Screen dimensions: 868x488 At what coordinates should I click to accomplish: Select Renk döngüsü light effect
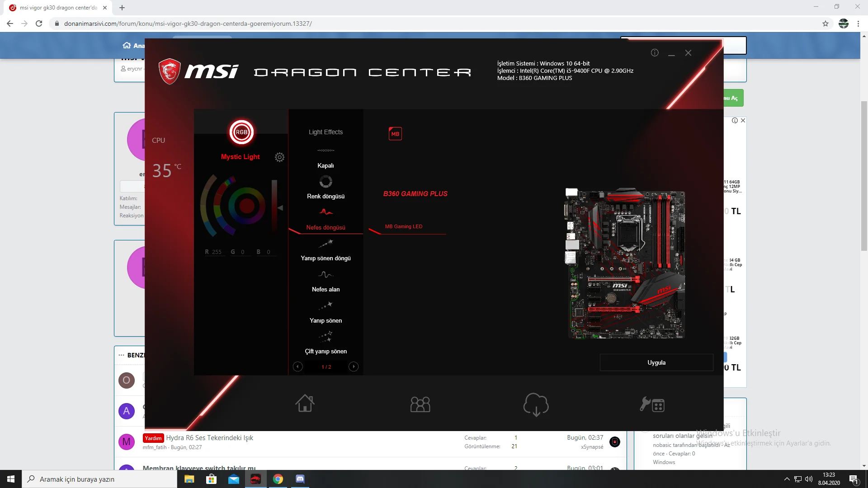tap(325, 196)
